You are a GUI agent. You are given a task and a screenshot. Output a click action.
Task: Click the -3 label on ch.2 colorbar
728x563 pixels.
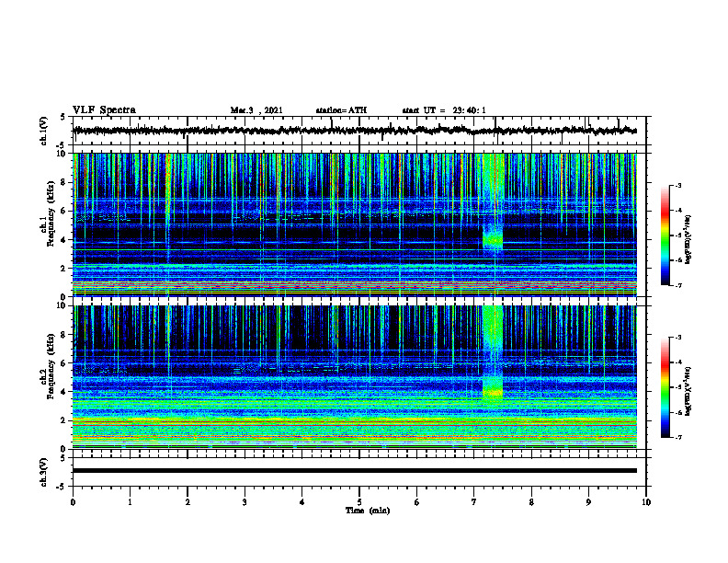(677, 338)
